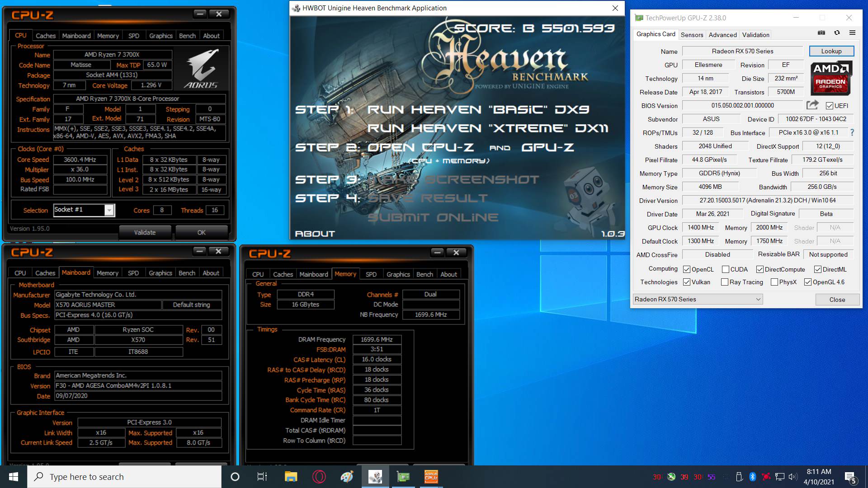Switch to AORUS CPU-Z taskbar icon
The width and height of the screenshot is (868, 488).
coord(431,477)
